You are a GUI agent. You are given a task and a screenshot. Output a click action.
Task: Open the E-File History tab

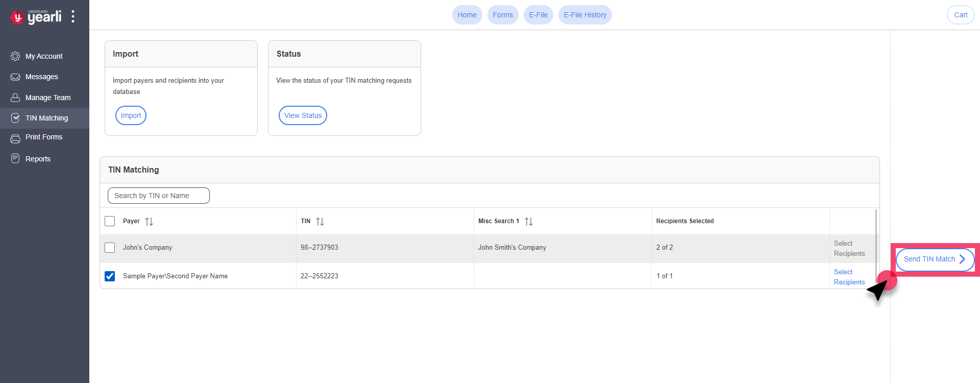(x=585, y=15)
